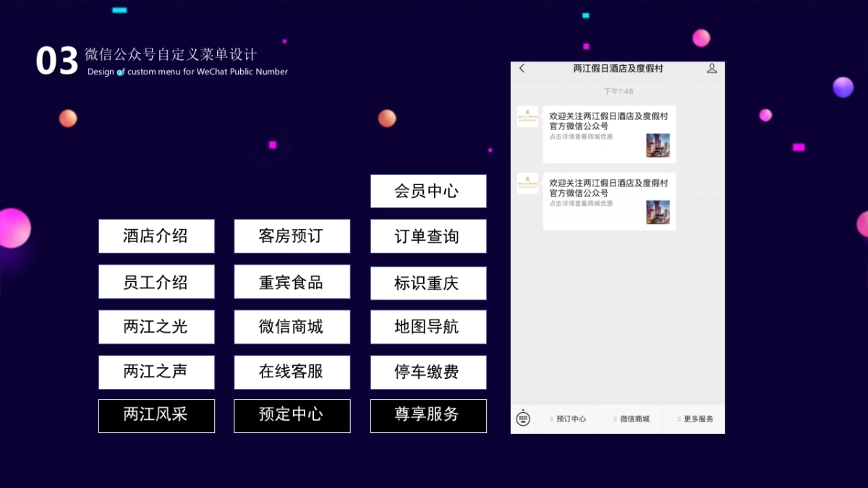This screenshot has width=868, height=488.
Task: Open the account profile icon at top right
Action: (x=712, y=68)
